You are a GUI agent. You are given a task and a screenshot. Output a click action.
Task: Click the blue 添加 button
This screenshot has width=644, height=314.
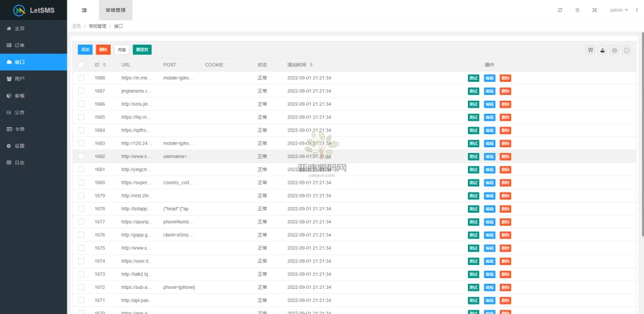pos(85,50)
